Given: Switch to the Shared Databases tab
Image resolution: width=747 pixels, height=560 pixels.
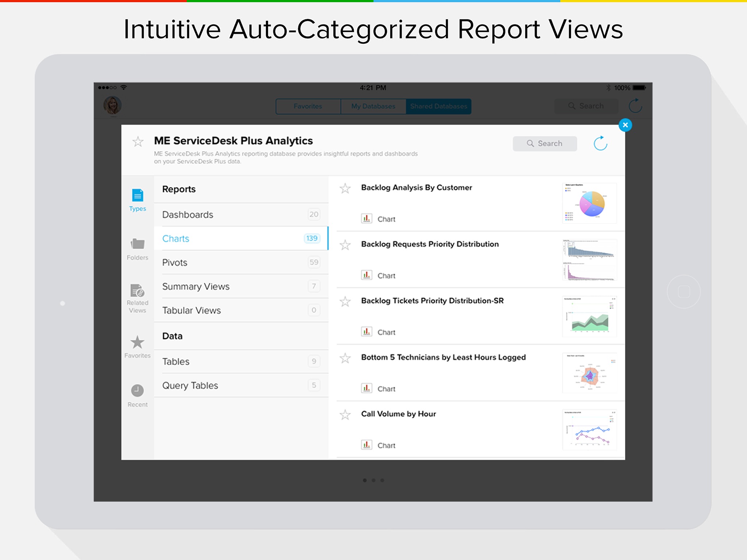Looking at the screenshot, I should point(438,106).
